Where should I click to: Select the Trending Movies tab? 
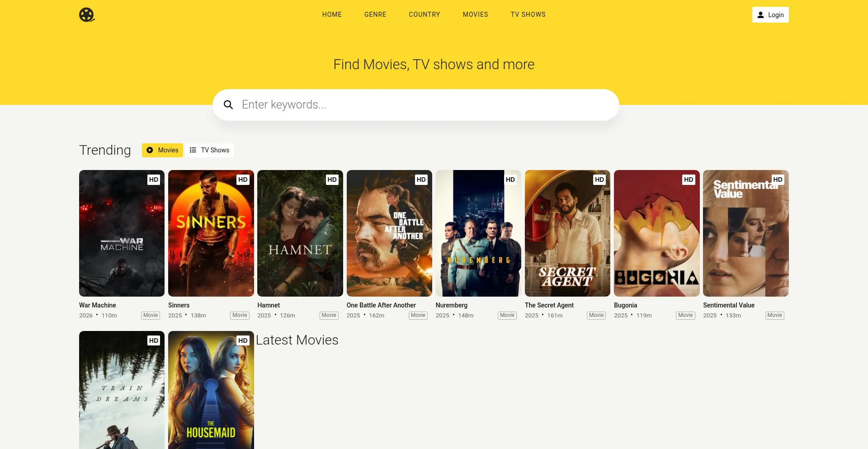162,150
